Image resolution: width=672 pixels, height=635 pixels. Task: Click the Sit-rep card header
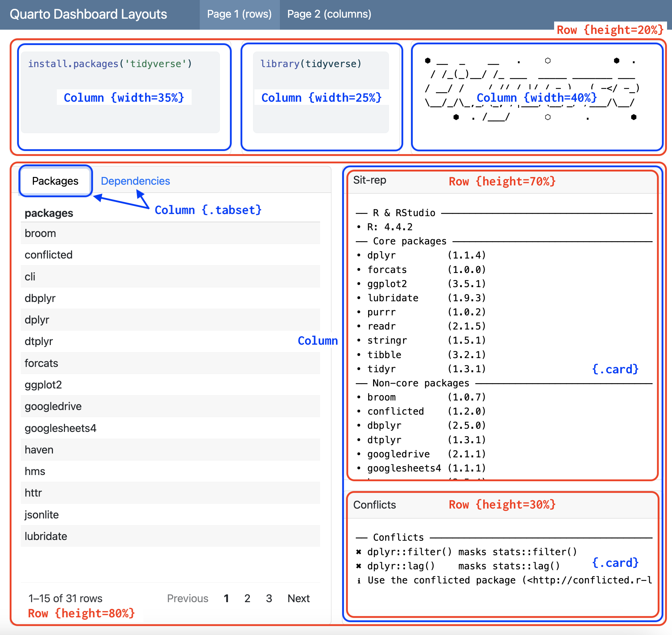click(x=369, y=180)
